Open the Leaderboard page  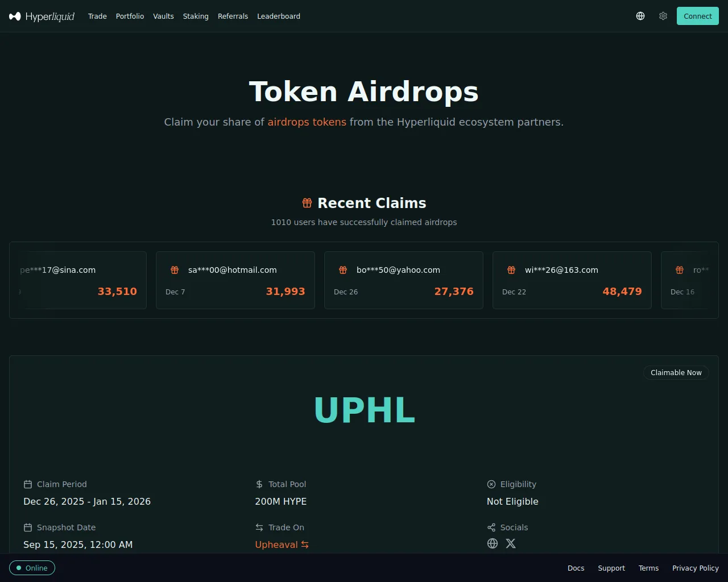pyautogui.click(x=279, y=16)
